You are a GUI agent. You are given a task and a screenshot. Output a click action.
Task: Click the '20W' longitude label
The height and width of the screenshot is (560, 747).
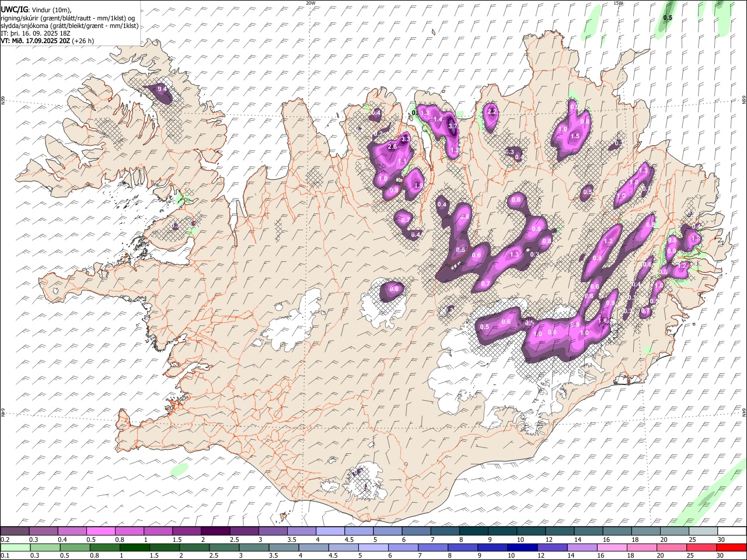[310, 3]
